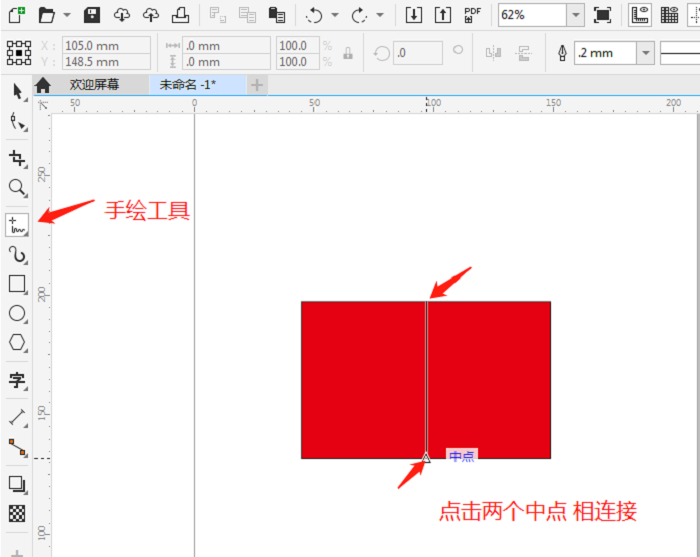Image resolution: width=700 pixels, height=557 pixels.
Task: Open a file with folder icon
Action: pyautogui.click(x=46, y=15)
